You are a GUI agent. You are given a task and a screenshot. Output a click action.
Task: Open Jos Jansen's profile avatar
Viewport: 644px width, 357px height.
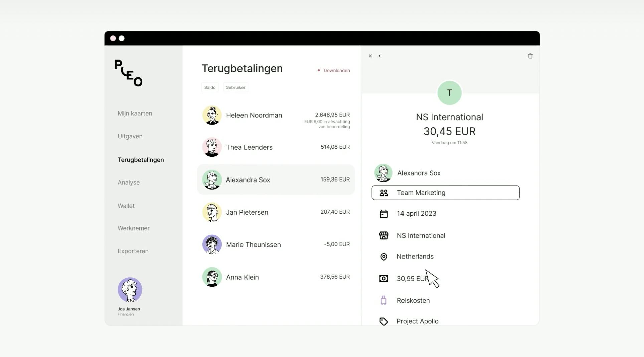pyautogui.click(x=130, y=289)
